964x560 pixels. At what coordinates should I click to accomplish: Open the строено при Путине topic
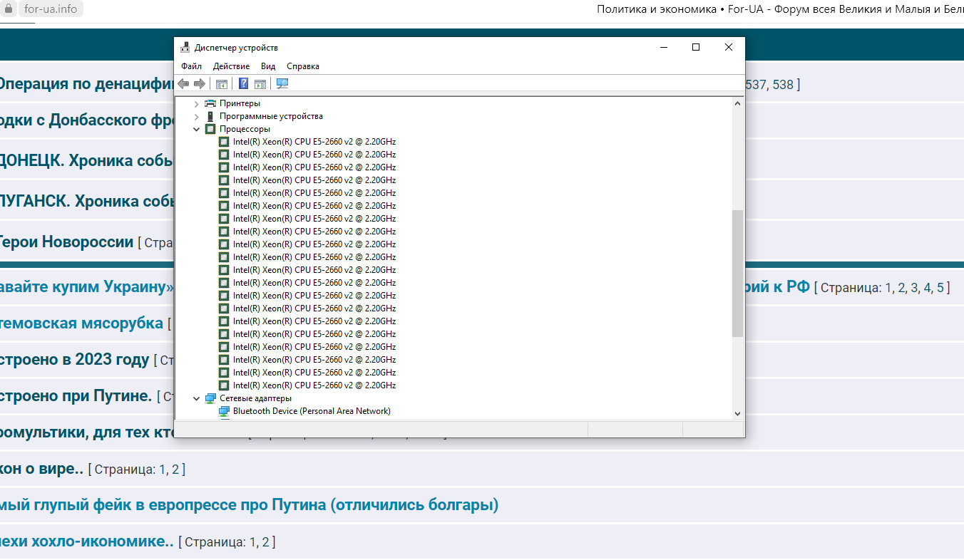(76, 395)
